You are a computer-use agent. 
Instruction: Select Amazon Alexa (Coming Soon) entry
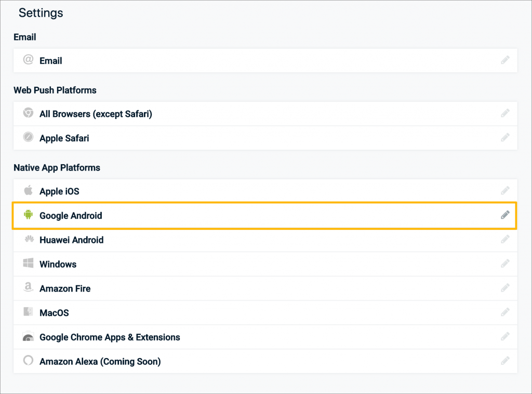tap(100, 361)
